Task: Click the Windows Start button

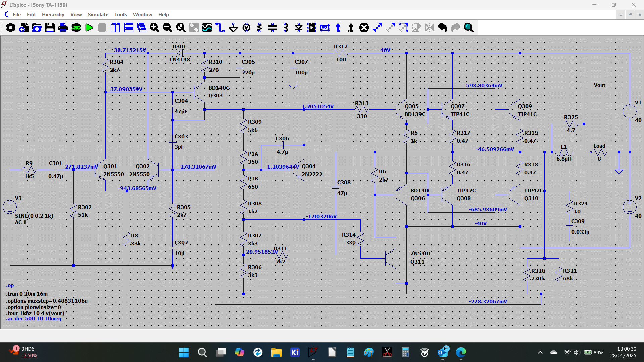Action: click(184, 352)
